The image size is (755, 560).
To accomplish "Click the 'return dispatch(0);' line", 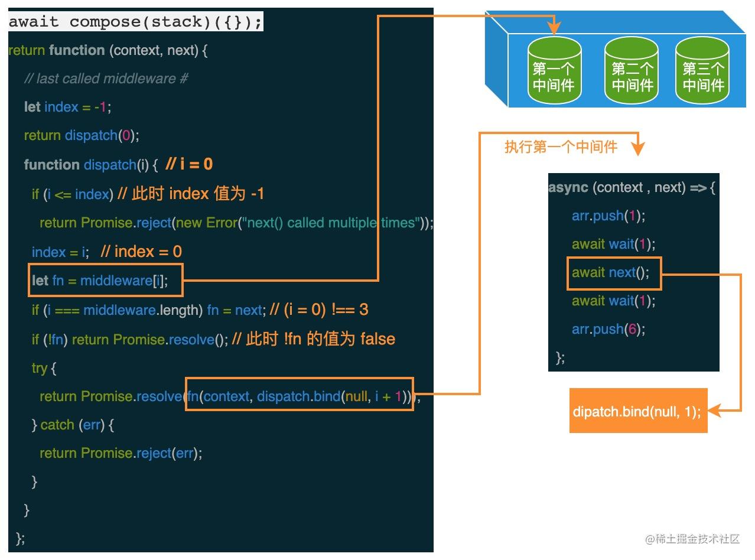I will 82,136.
